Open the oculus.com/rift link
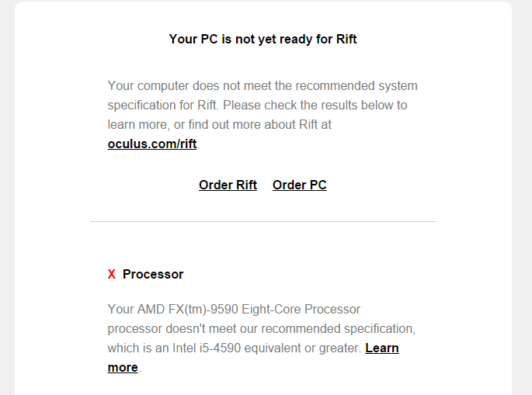The width and height of the screenshot is (532, 395). 152,144
